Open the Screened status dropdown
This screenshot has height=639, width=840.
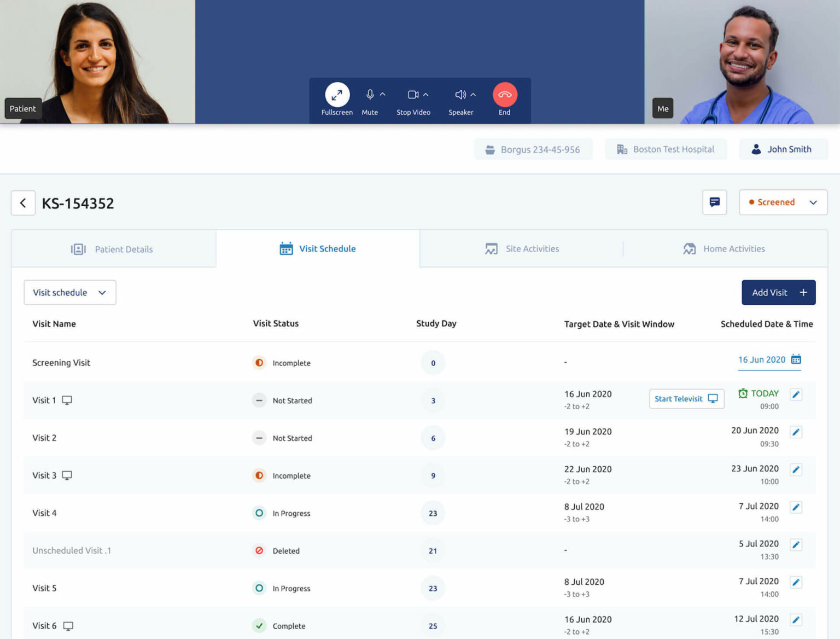click(783, 202)
